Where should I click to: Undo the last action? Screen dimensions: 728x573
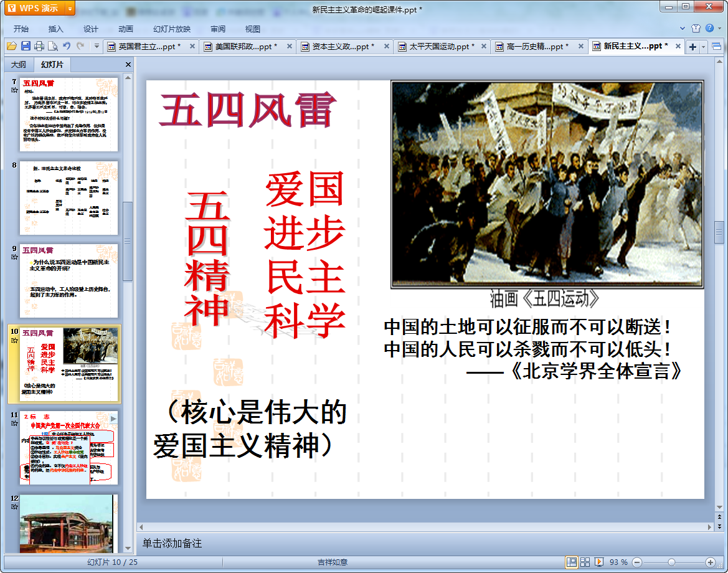coord(67,46)
